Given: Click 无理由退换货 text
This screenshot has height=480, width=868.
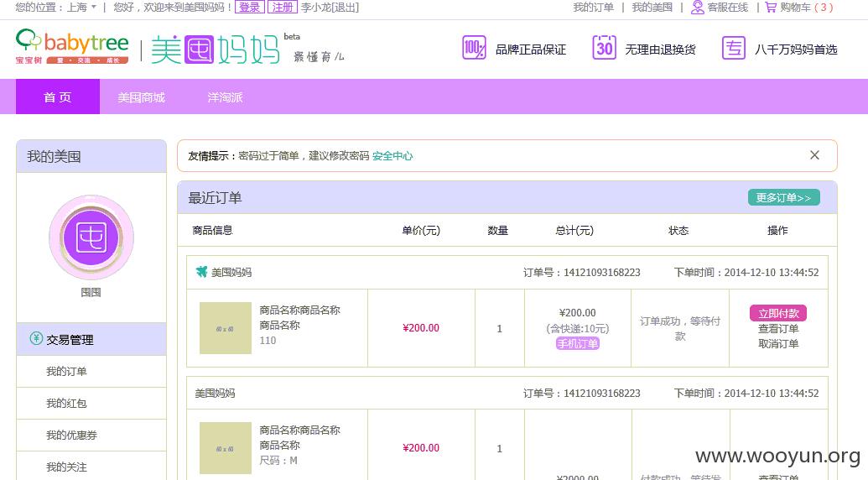Looking at the screenshot, I should tap(660, 50).
